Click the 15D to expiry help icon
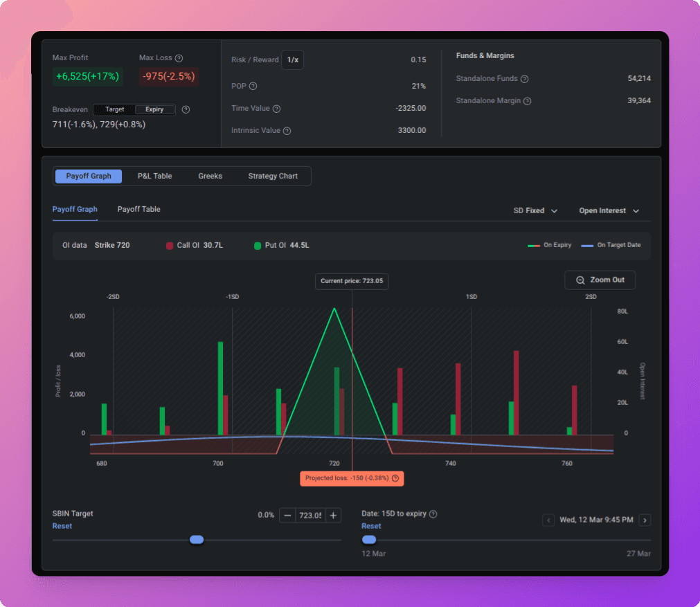 433,514
